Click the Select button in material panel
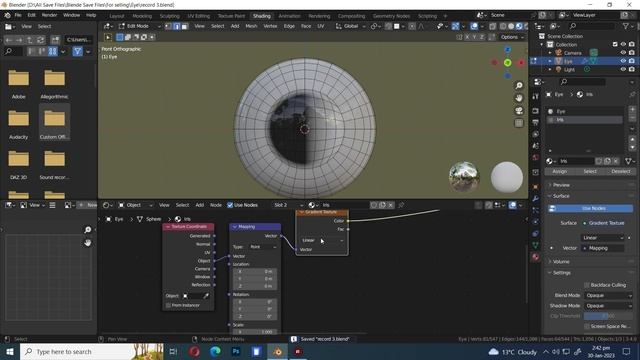Viewport: 640px width, 360px height. [x=590, y=171]
